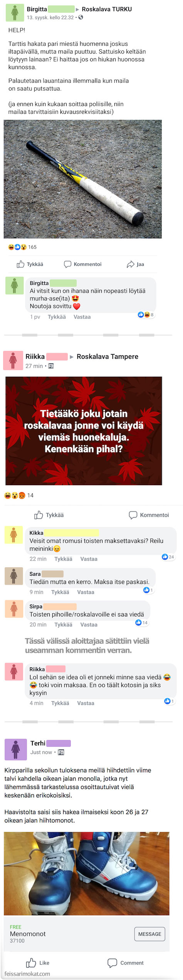Image resolution: width=183 pixels, height=980 pixels.
Task: Open the group icon beside 27 min
Action: [51, 366]
